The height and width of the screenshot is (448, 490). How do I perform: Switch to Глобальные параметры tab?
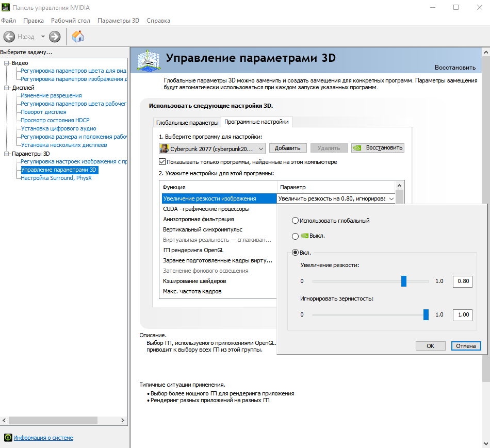(187, 123)
